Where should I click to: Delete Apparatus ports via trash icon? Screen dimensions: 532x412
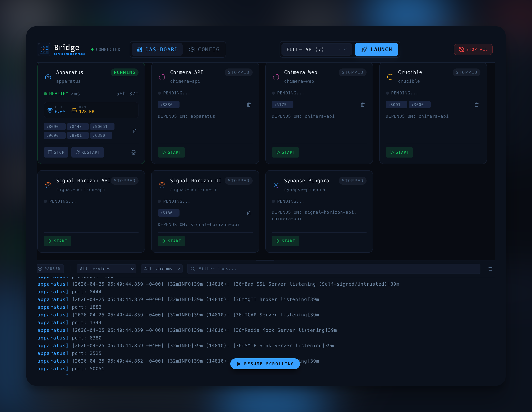(135, 131)
